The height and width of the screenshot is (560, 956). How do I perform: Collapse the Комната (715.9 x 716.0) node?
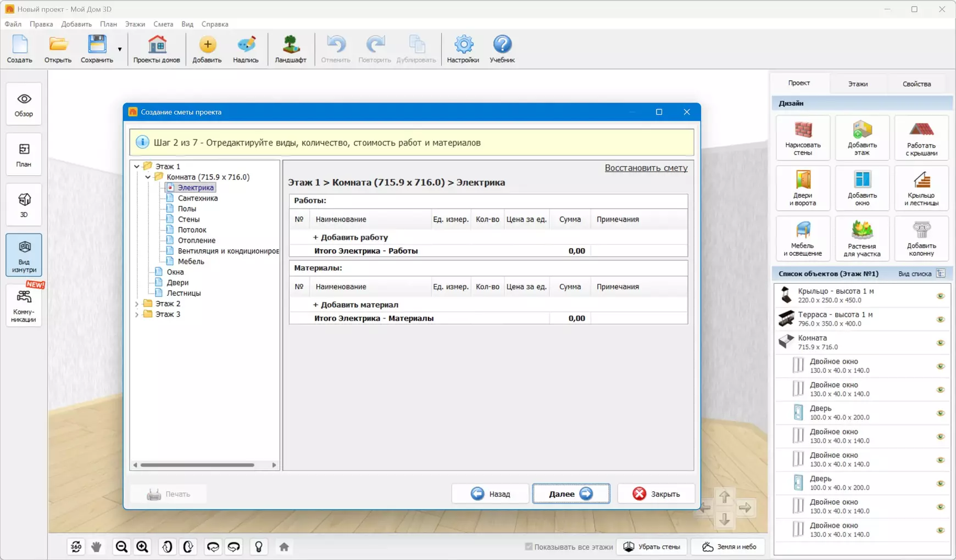[148, 177]
